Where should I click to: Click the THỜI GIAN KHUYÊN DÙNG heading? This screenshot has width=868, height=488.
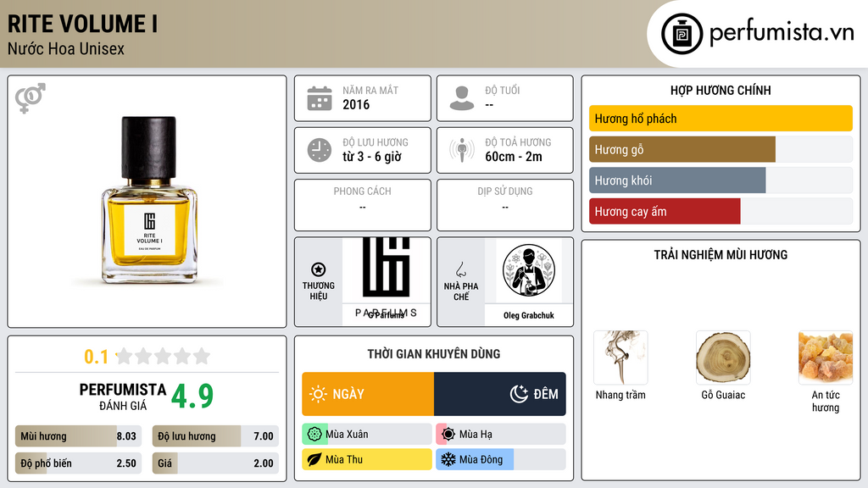pos(434,354)
